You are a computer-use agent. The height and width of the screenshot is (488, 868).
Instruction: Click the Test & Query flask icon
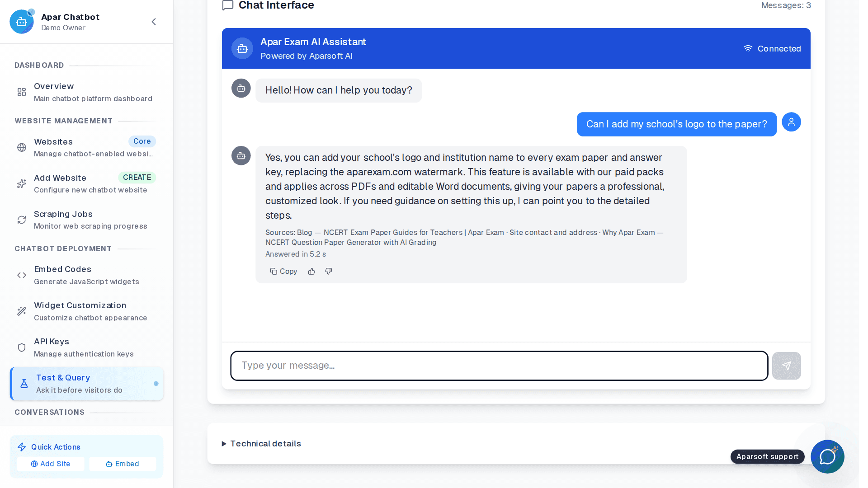(24, 384)
